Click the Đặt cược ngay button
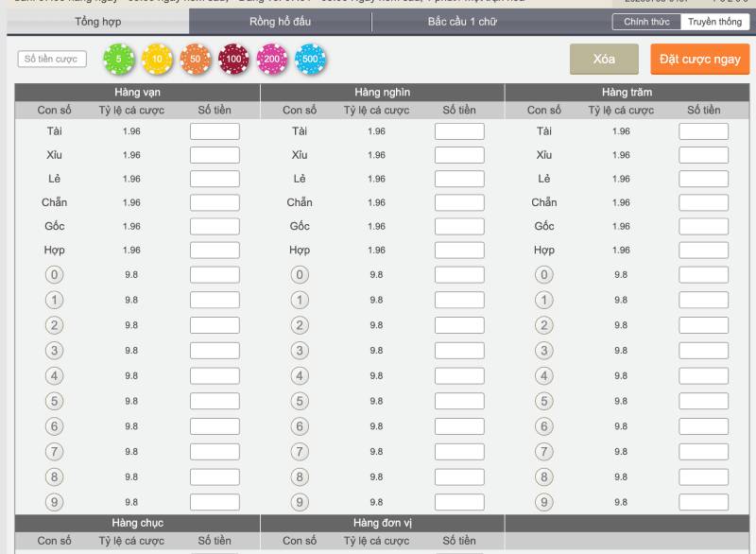This screenshot has height=554, width=756. (x=700, y=59)
